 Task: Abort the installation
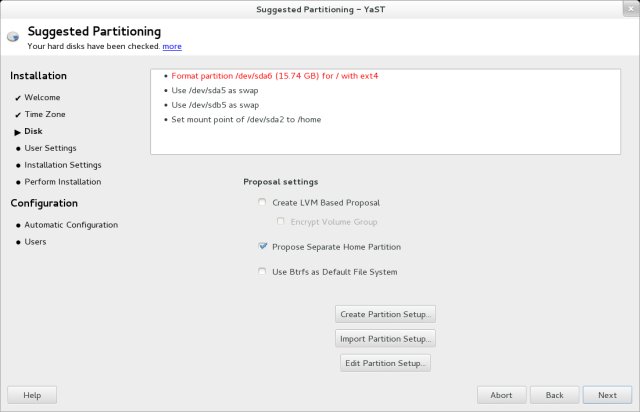pos(501,395)
